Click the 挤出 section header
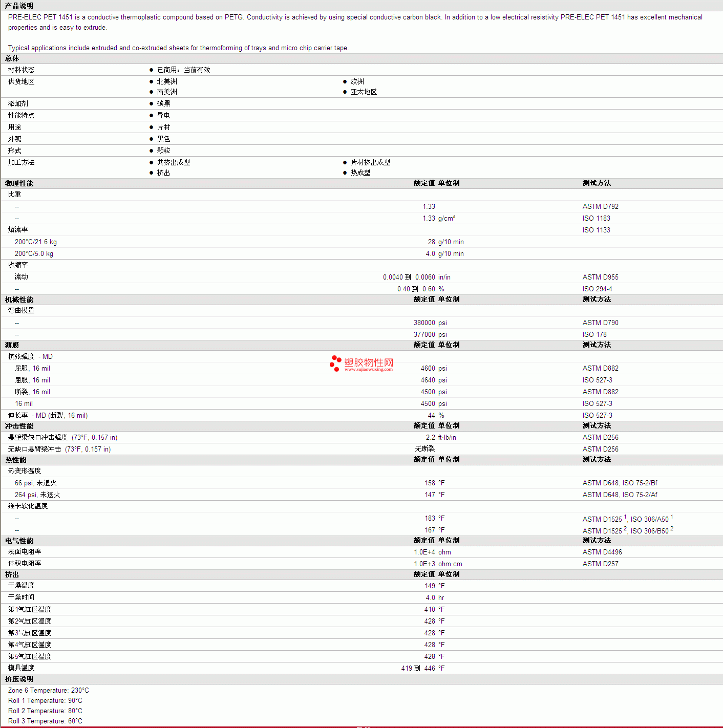 pyautogui.click(x=12, y=574)
